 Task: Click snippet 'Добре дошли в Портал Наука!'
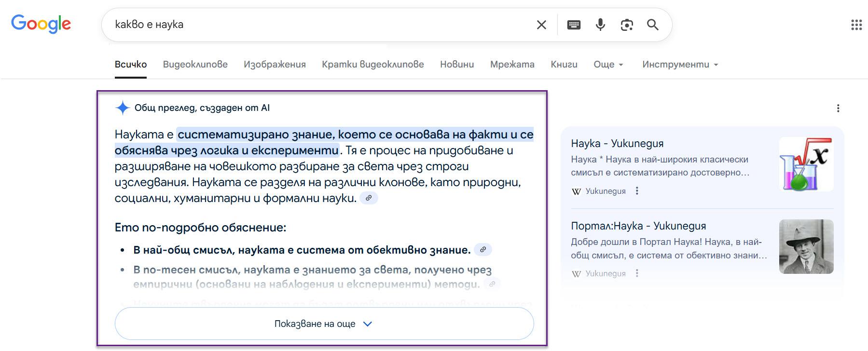pos(669,248)
